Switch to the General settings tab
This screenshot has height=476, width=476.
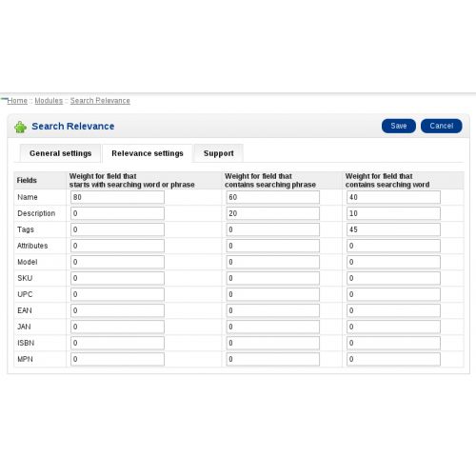point(60,153)
